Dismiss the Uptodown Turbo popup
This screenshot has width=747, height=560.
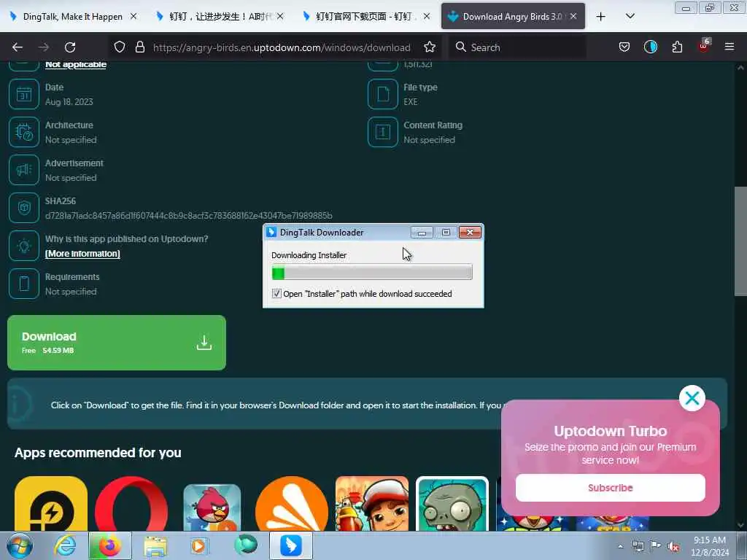pos(692,398)
